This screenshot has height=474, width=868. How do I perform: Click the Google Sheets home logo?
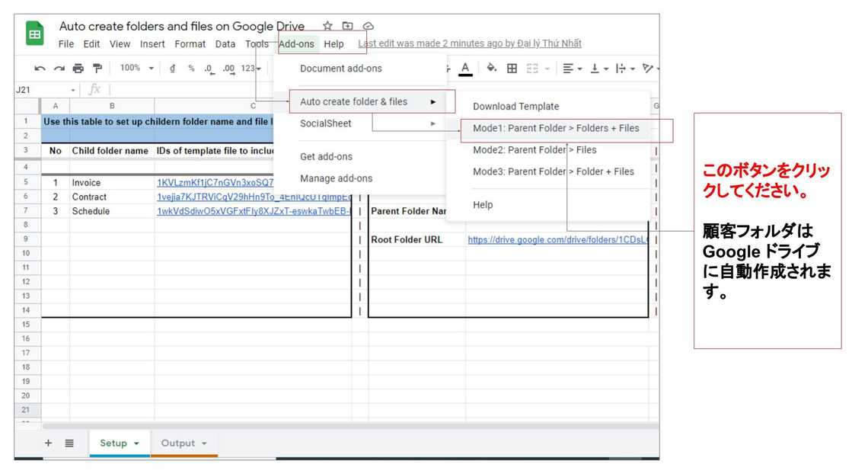coord(35,35)
